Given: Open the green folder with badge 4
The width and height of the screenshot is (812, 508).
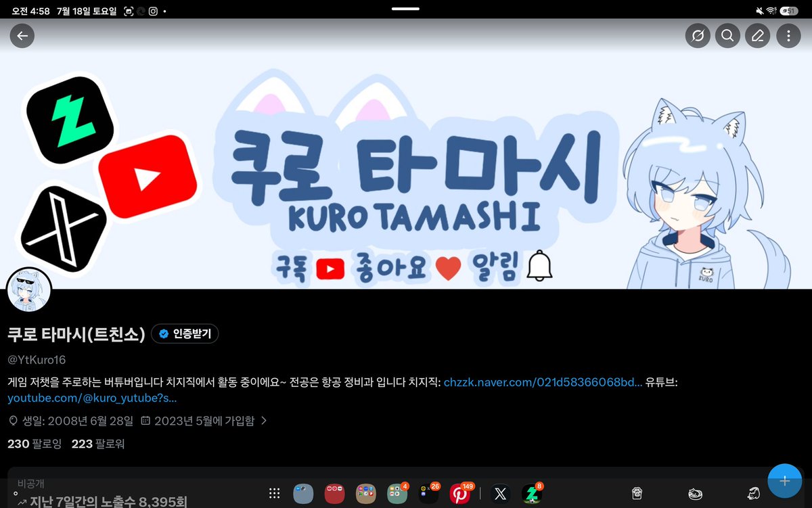Looking at the screenshot, I should pos(397,494).
